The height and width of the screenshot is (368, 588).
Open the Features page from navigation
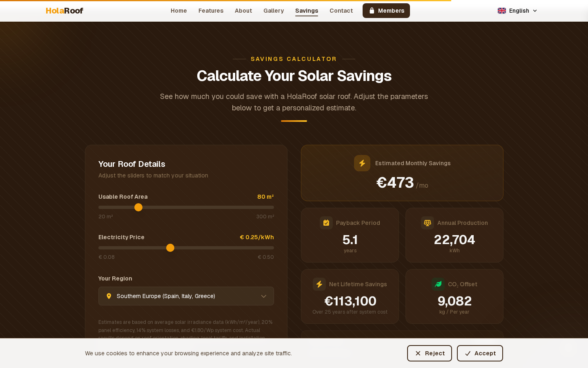pos(211,11)
